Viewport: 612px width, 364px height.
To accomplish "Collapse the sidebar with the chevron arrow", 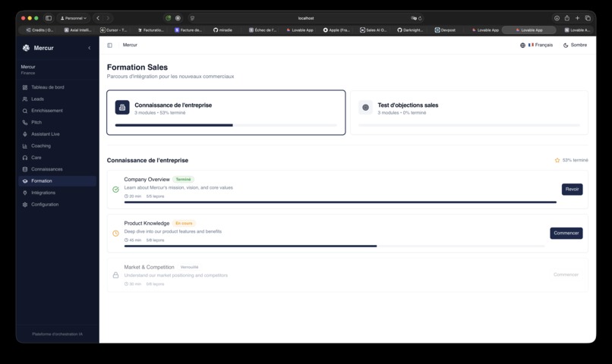I will [90, 48].
